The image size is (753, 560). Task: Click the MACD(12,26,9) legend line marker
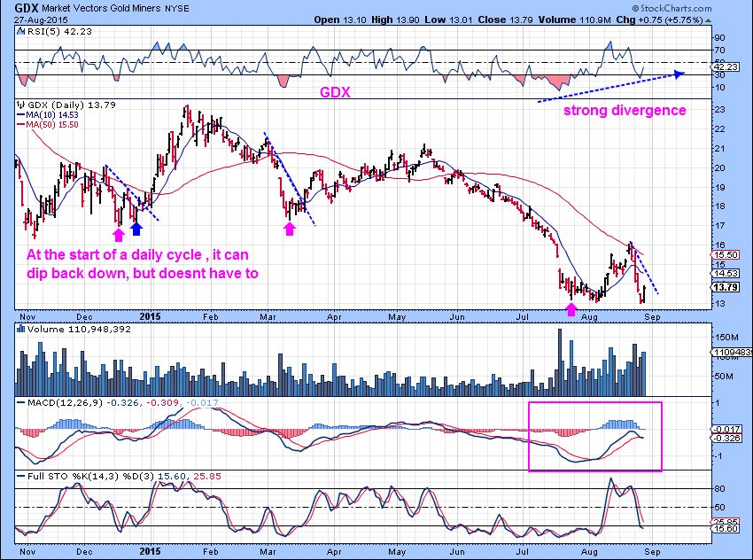click(21, 402)
